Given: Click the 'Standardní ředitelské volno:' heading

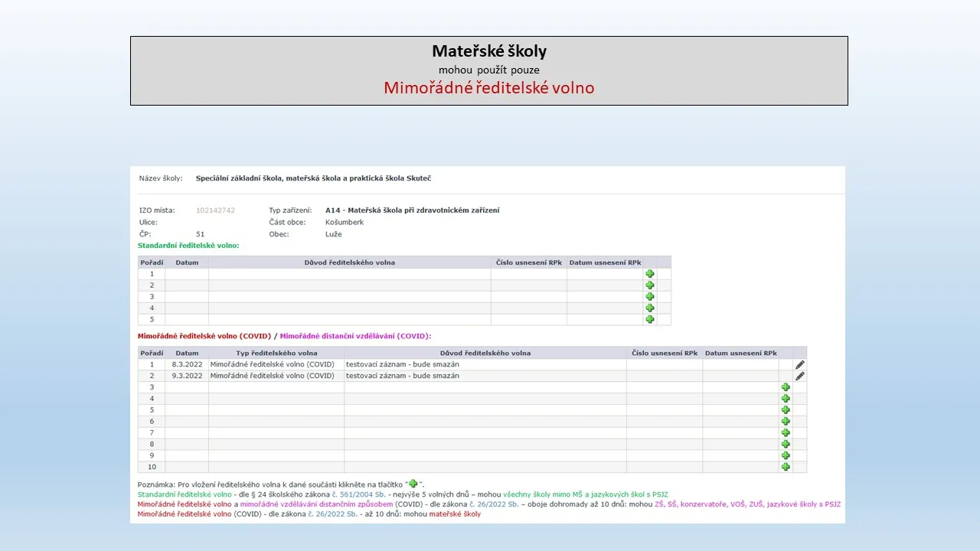Looking at the screenshot, I should [x=188, y=246].
